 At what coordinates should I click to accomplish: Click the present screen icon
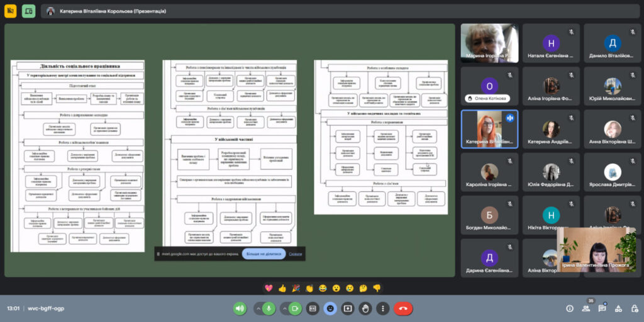tap(348, 309)
